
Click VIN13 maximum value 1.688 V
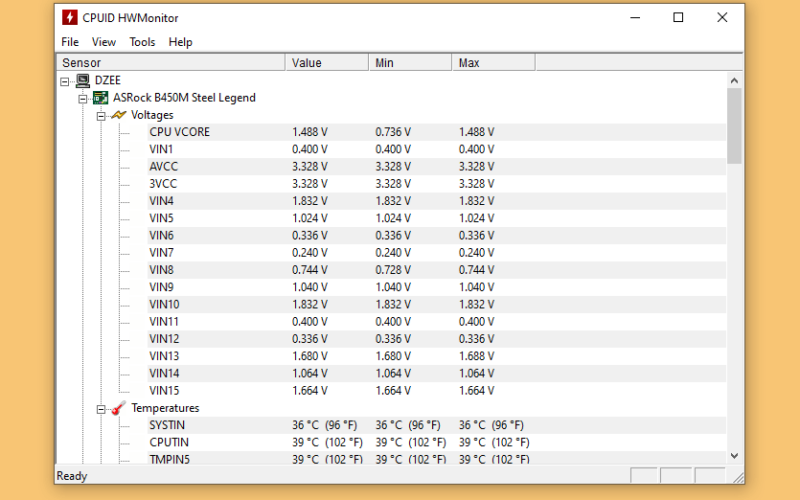[476, 356]
